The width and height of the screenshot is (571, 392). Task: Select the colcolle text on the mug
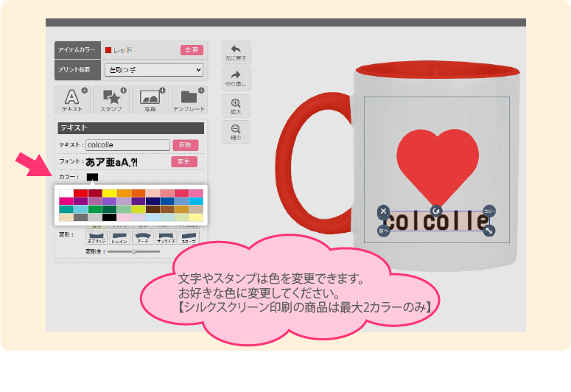pos(437,221)
